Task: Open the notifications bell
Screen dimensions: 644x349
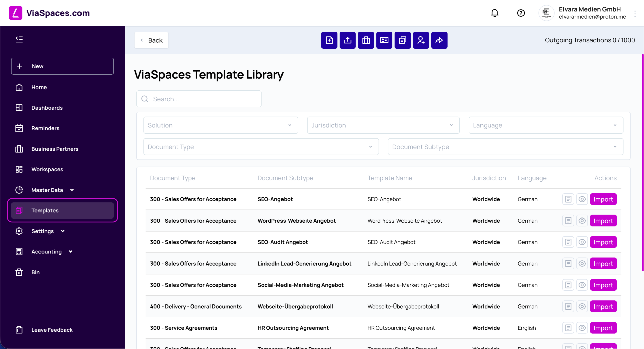Action: 495,13
